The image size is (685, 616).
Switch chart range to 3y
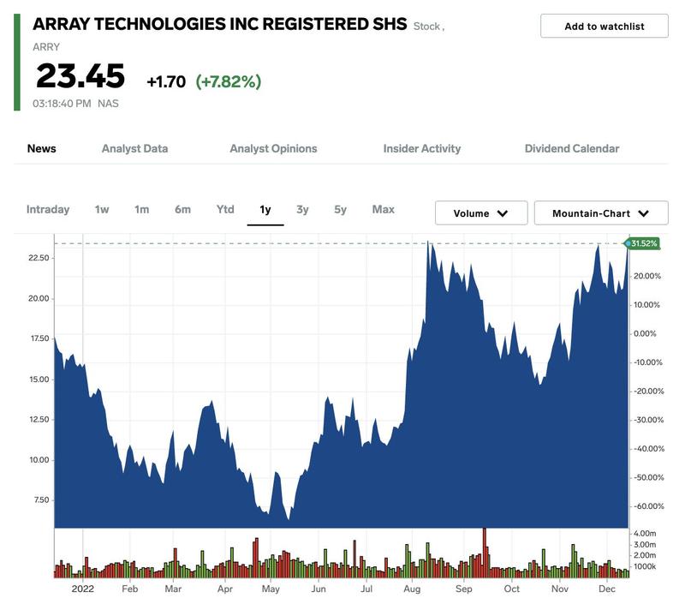click(x=302, y=209)
